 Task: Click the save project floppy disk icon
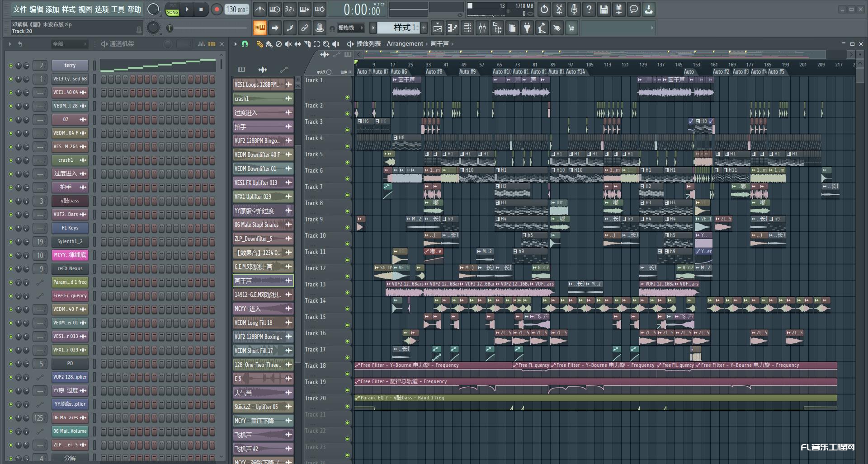coord(604,9)
